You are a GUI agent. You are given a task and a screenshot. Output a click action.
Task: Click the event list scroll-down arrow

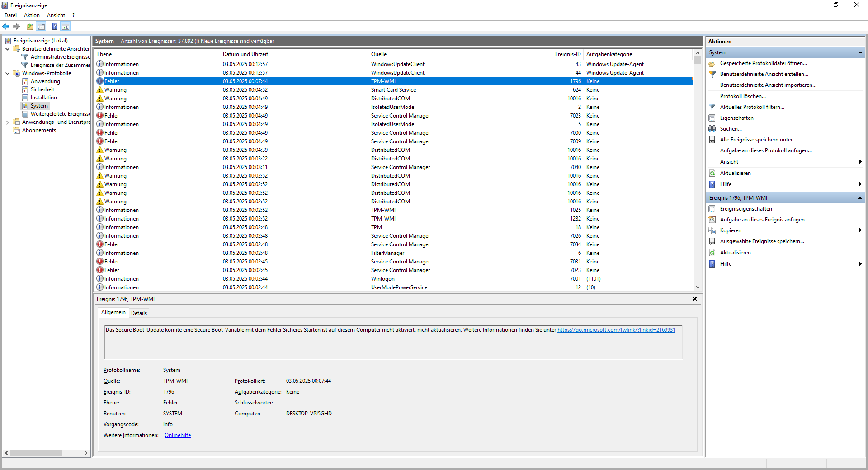[x=698, y=287]
